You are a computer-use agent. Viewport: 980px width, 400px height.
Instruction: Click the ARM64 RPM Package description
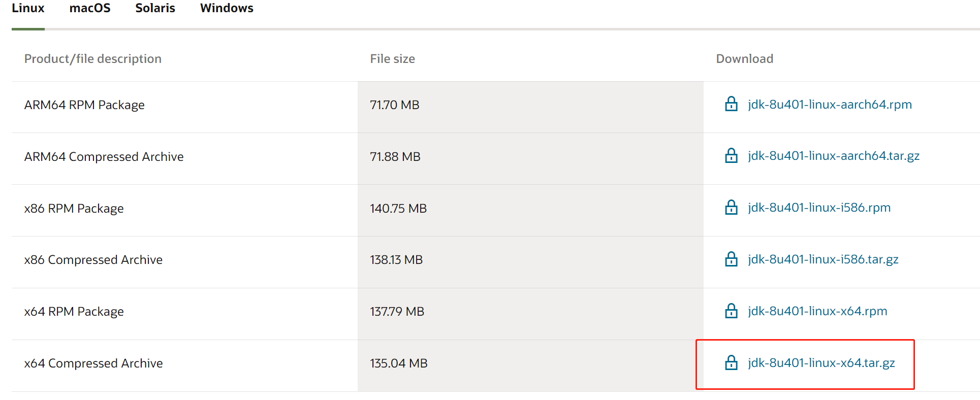click(x=84, y=105)
